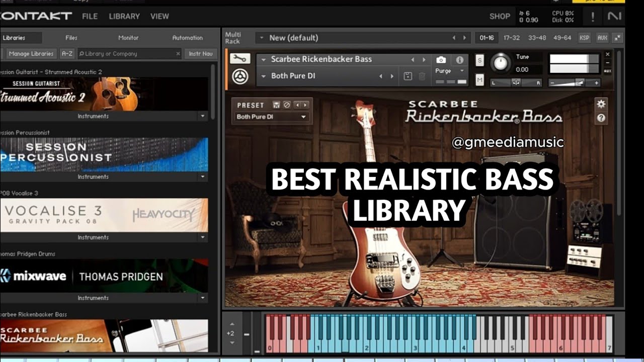Show instrument channels 17-32
The width and height of the screenshot is (644, 362).
512,38
